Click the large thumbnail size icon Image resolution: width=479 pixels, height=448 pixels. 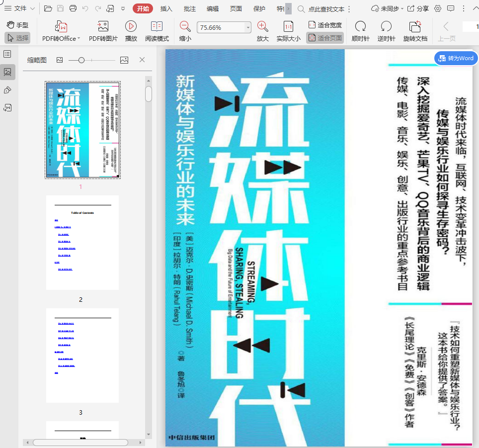coord(124,60)
